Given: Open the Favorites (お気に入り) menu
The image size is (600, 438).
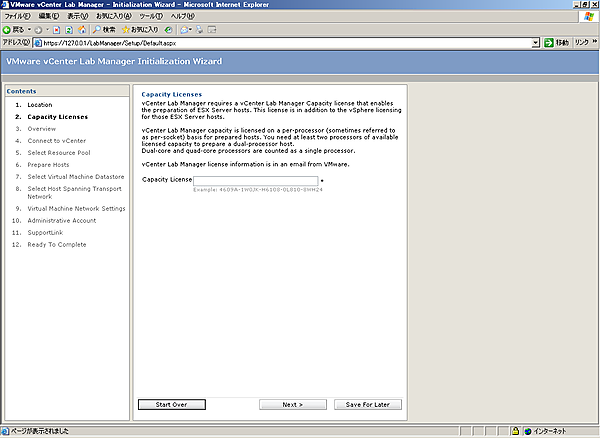Looking at the screenshot, I should pos(114,16).
